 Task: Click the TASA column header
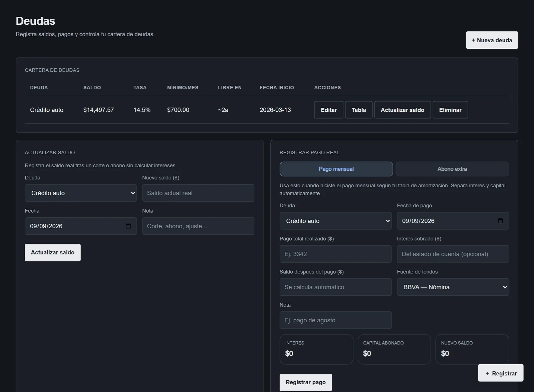click(x=140, y=88)
